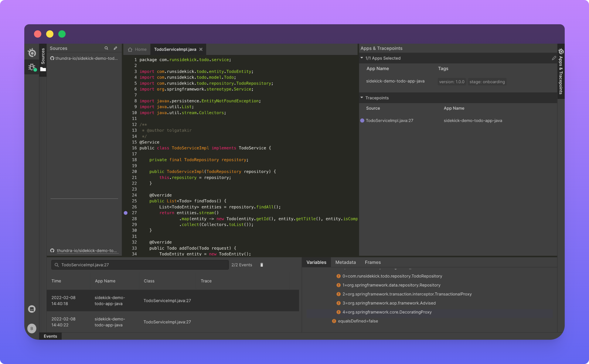
Task: Open the thundra-io/sidekick-demo-to... link at panel bottom
Action: pos(87,251)
